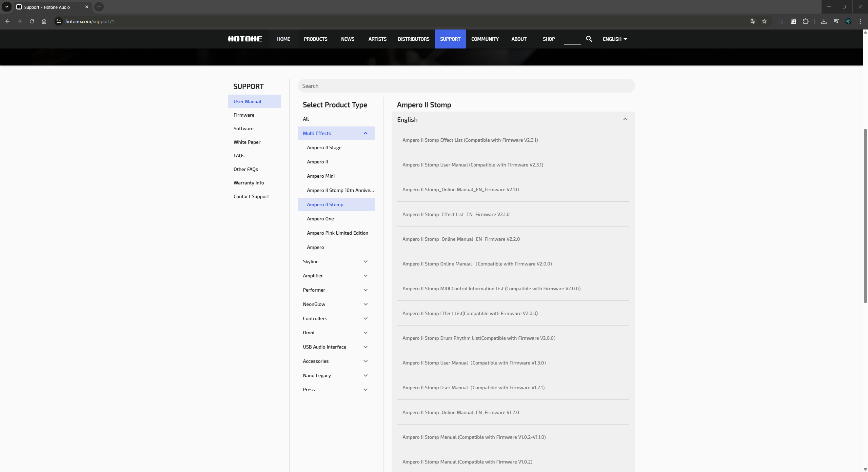Click the translate page icon
The width and height of the screenshot is (868, 472).
click(x=753, y=21)
